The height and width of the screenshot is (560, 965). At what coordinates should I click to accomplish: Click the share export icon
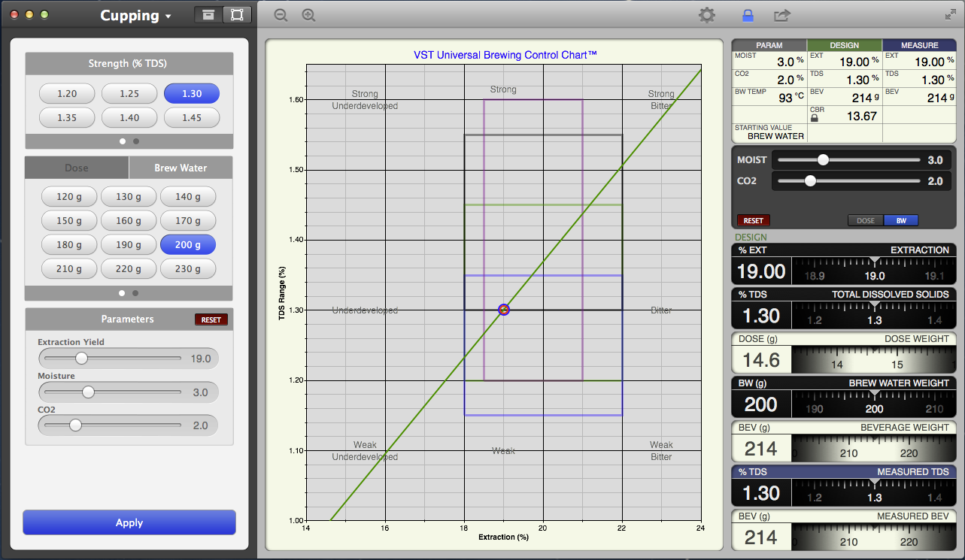781,15
